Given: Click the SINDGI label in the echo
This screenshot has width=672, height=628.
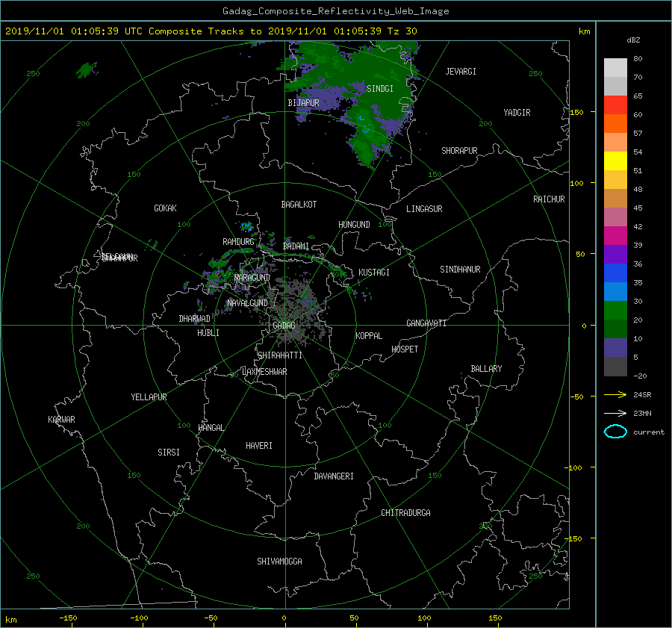Looking at the screenshot, I should [380, 89].
